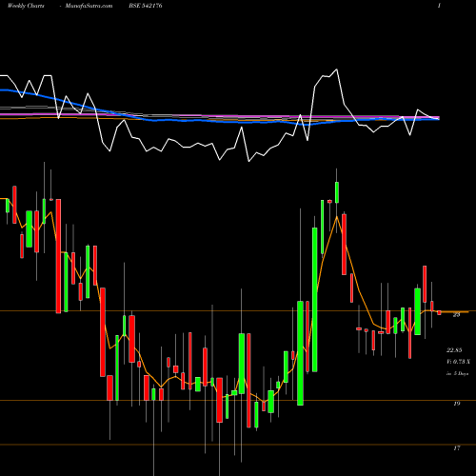Click the last small red candle on the chart
The image size is (476, 476).
point(439,313)
